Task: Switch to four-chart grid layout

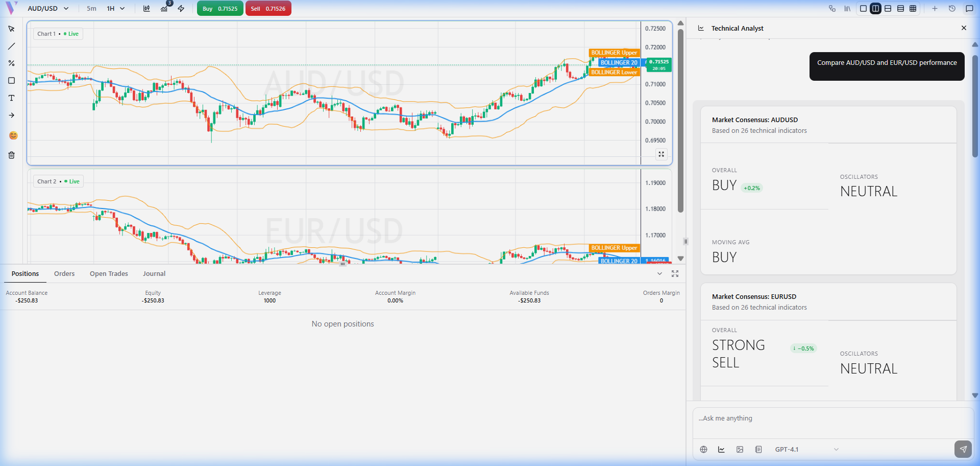Action: coord(913,9)
